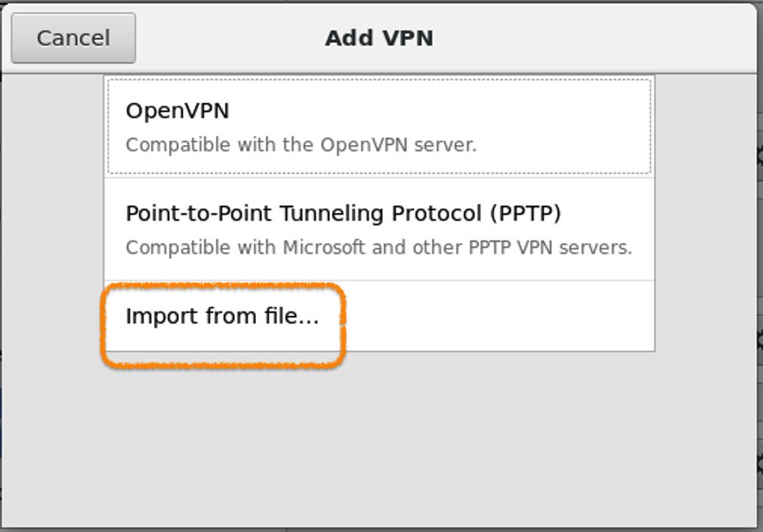Select the OpenVPN option
The image size is (763, 532).
[378, 126]
